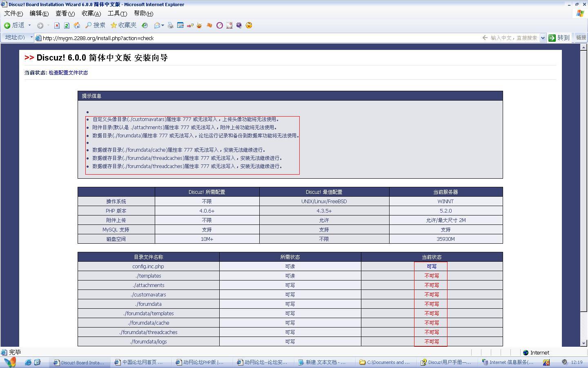Screen dimensions: 588x368
Task: Click the 检查配置文件状态 status text
Action: pos(68,73)
